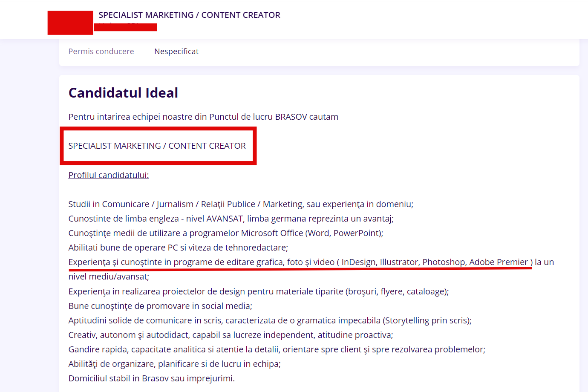Click the Domiciliul stabil in Brasov line
The height and width of the screenshot is (392, 588).
[151, 378]
